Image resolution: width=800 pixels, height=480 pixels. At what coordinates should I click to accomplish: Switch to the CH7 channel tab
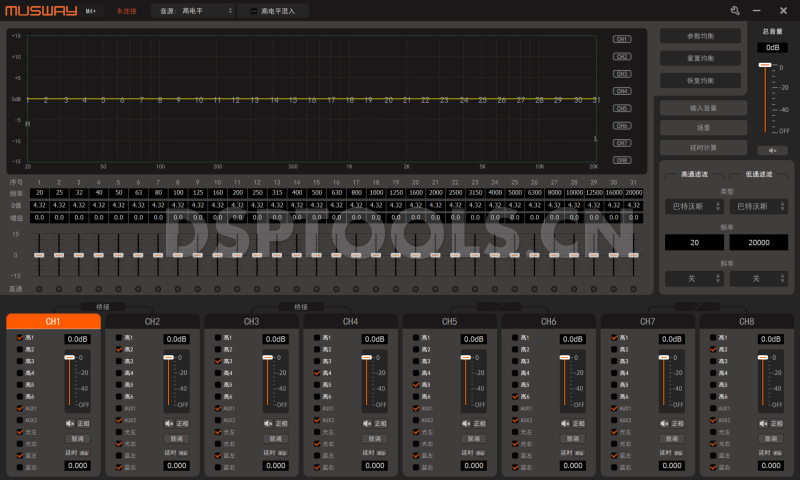tap(647, 322)
